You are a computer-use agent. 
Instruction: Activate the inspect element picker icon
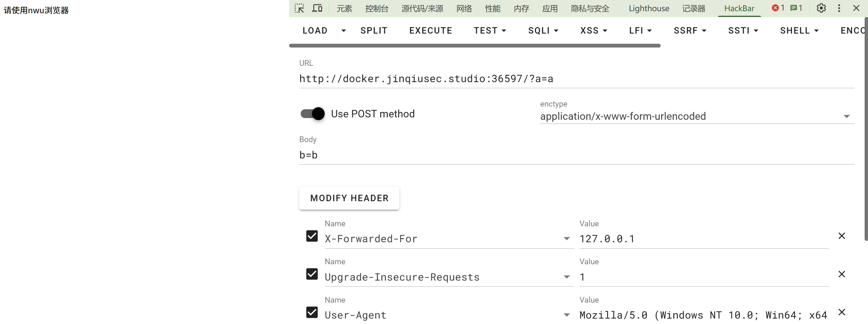pyautogui.click(x=299, y=8)
